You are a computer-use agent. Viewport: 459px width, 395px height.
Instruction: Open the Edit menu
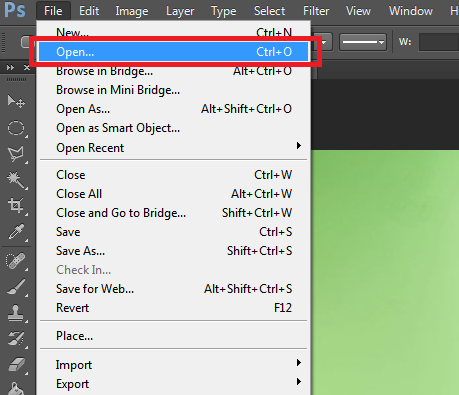[x=89, y=11]
